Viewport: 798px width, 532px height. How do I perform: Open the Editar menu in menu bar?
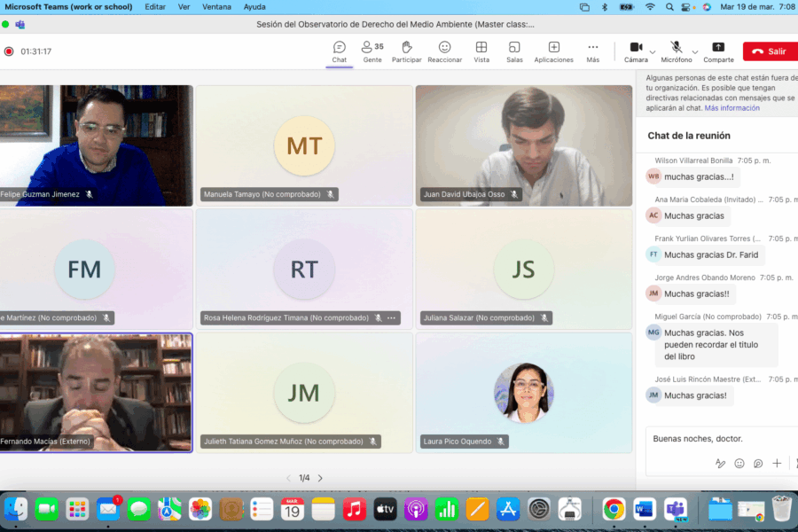coord(155,7)
